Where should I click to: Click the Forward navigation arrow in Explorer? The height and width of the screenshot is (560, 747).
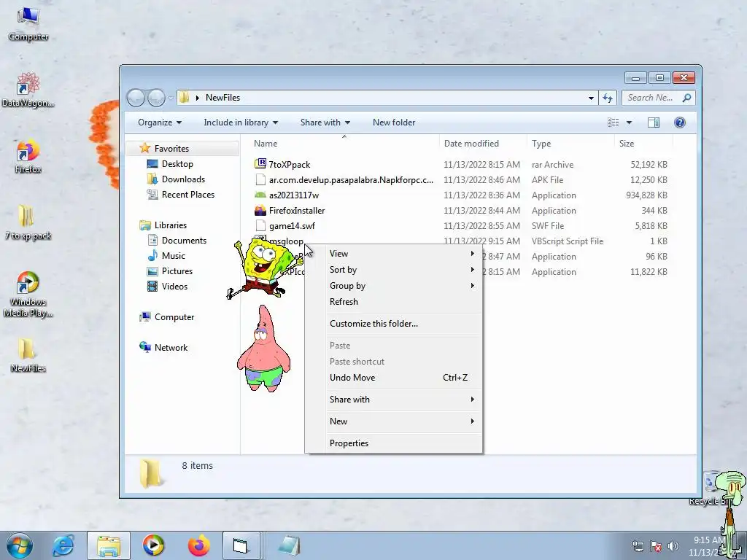[x=156, y=98]
